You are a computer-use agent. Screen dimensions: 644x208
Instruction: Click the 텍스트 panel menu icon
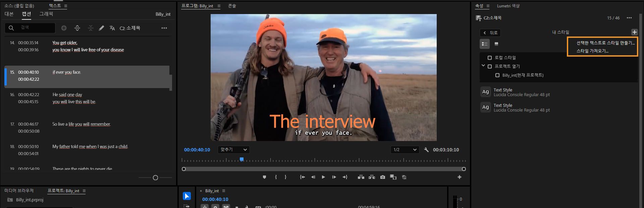(x=66, y=6)
